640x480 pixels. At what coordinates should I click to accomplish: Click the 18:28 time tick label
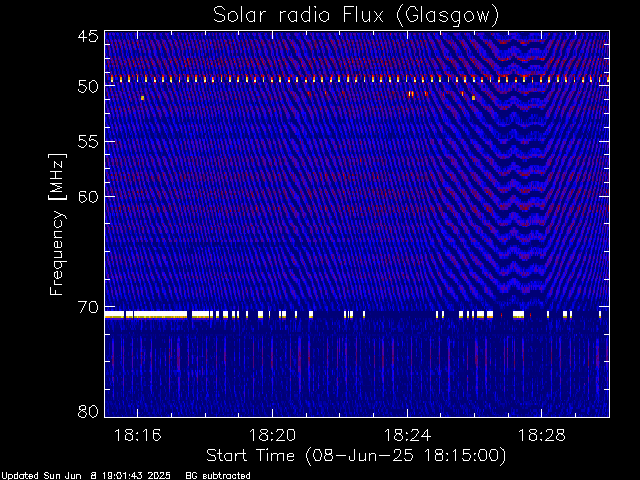[x=542, y=435]
